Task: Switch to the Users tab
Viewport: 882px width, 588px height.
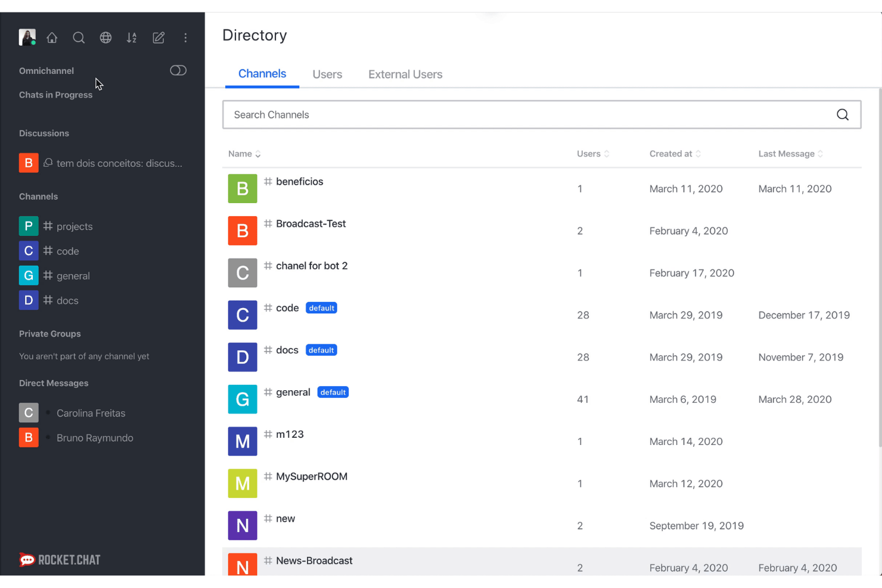Action: tap(327, 74)
